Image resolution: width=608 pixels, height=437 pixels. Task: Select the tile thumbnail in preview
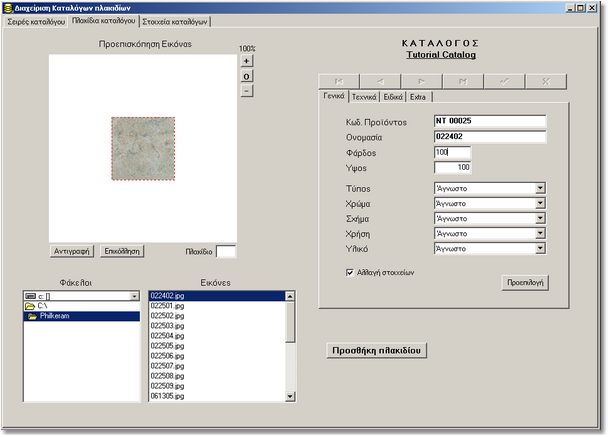coord(143,149)
